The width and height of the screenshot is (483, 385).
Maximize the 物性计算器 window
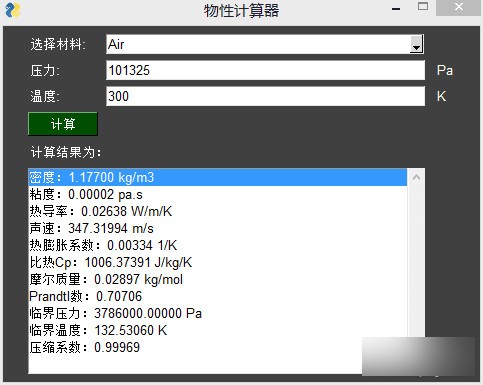coord(423,7)
